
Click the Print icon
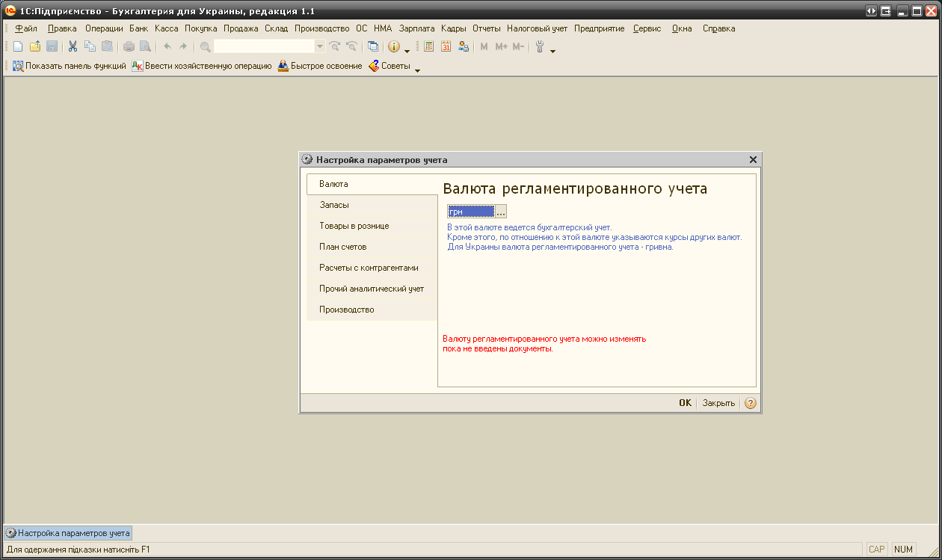point(129,46)
